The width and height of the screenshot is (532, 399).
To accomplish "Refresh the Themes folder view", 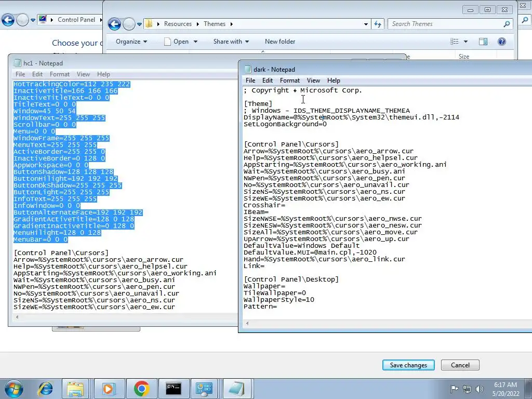I will pyautogui.click(x=378, y=24).
